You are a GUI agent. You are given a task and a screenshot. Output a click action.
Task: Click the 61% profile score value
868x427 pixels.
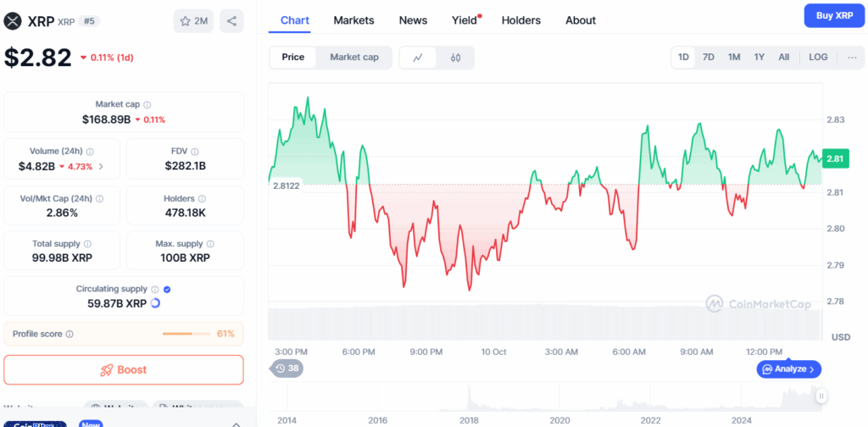pyautogui.click(x=225, y=334)
